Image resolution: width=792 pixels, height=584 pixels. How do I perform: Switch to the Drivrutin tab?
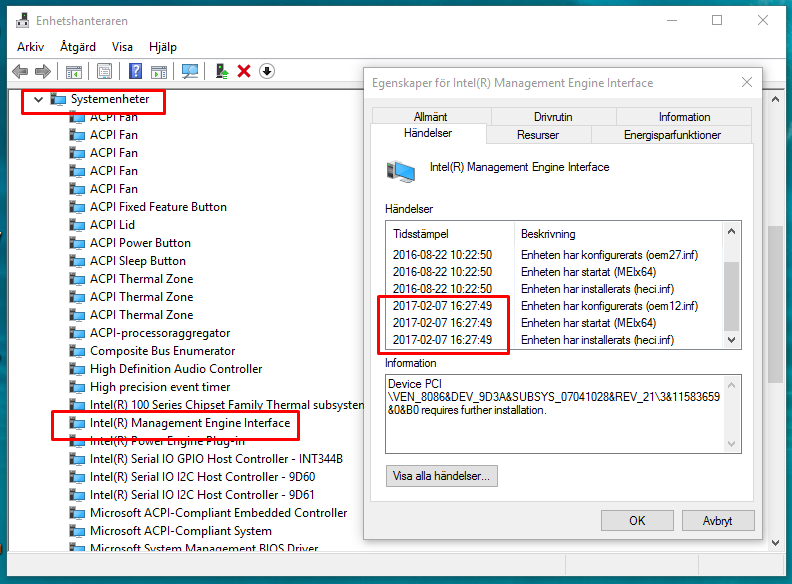[x=553, y=117]
